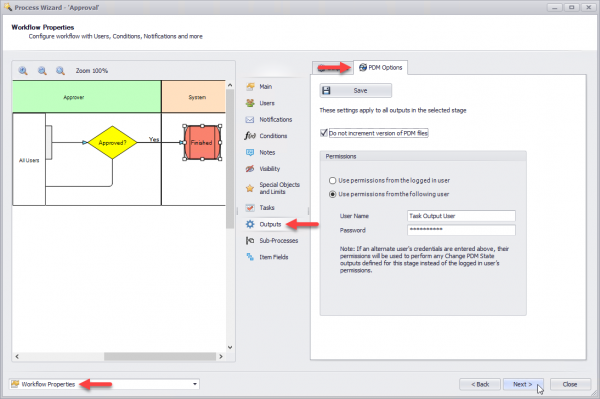Click the 'Yes' connector label
Viewport: 600px width, 399px height.
[x=154, y=139]
